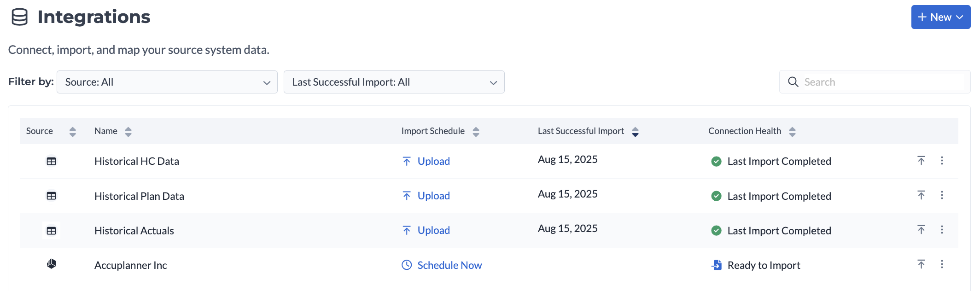This screenshot has width=980, height=291.
Task: Open the three-dot menu for Historical Actuals
Action: [942, 230]
